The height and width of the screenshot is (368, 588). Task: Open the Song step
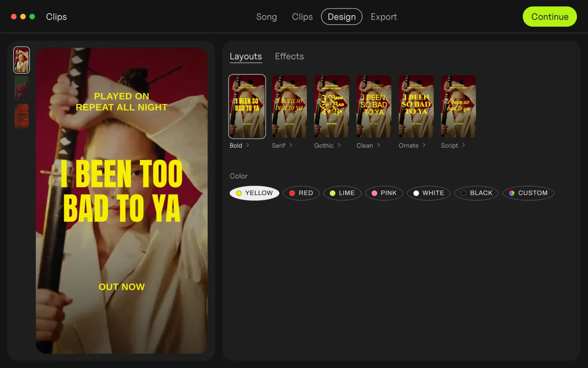click(266, 17)
